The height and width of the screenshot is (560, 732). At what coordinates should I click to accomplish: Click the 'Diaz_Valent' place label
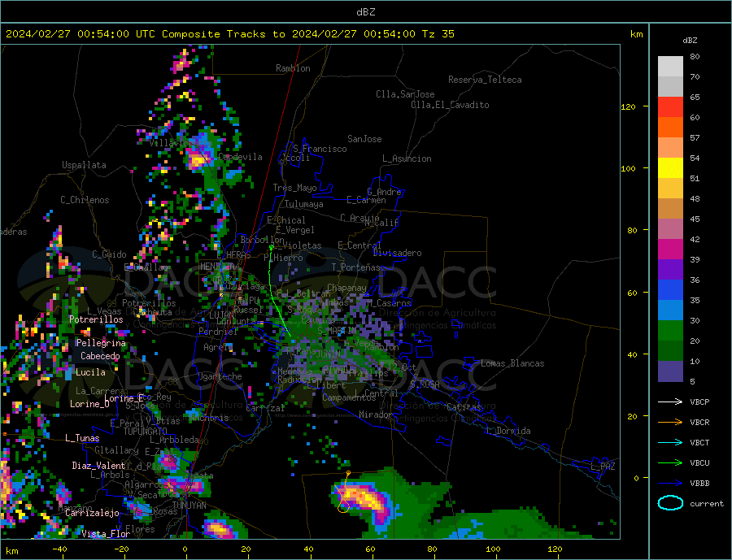(x=98, y=466)
